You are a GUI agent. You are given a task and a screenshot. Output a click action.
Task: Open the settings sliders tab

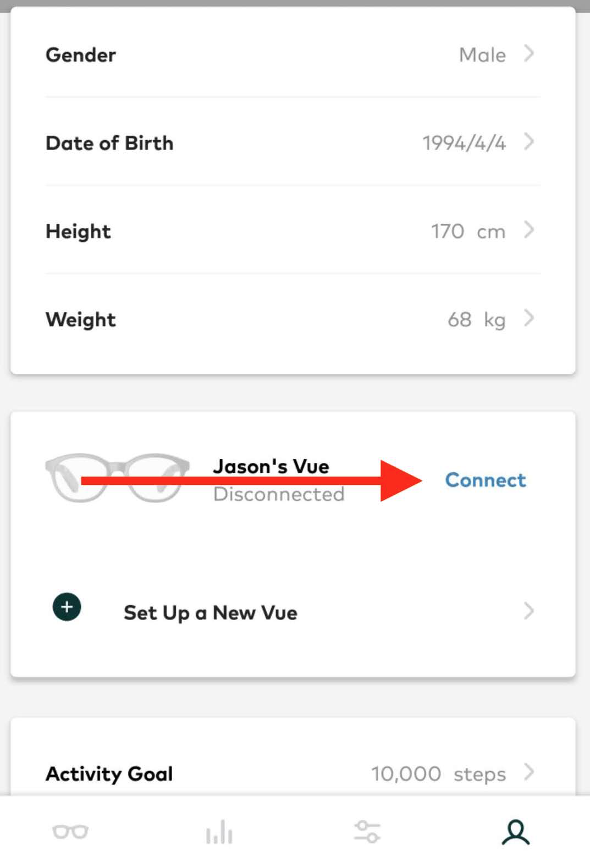[x=367, y=832]
